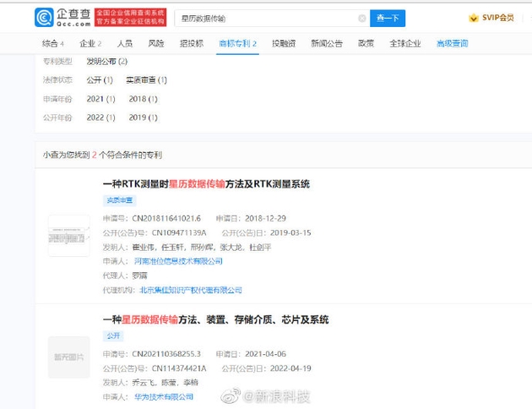
Task: Click the Qcc.com logo icon
Action: click(x=44, y=17)
